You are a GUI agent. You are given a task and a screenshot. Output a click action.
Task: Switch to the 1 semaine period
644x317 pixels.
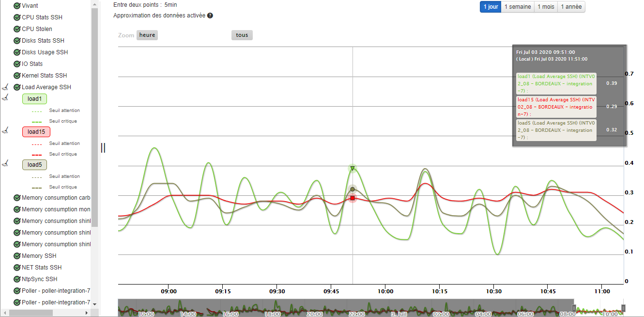pos(518,7)
